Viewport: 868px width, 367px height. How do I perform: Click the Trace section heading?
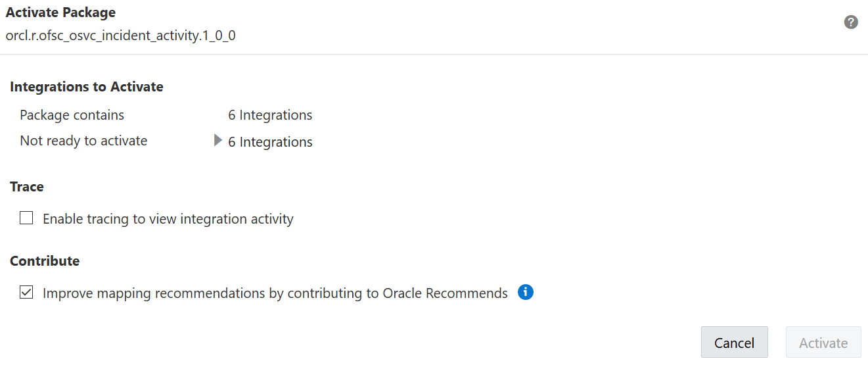27,187
